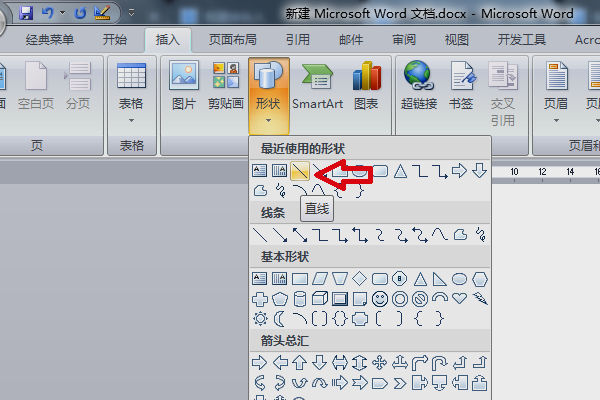
Task: Open the 开发工具 tab
Action: 522,40
